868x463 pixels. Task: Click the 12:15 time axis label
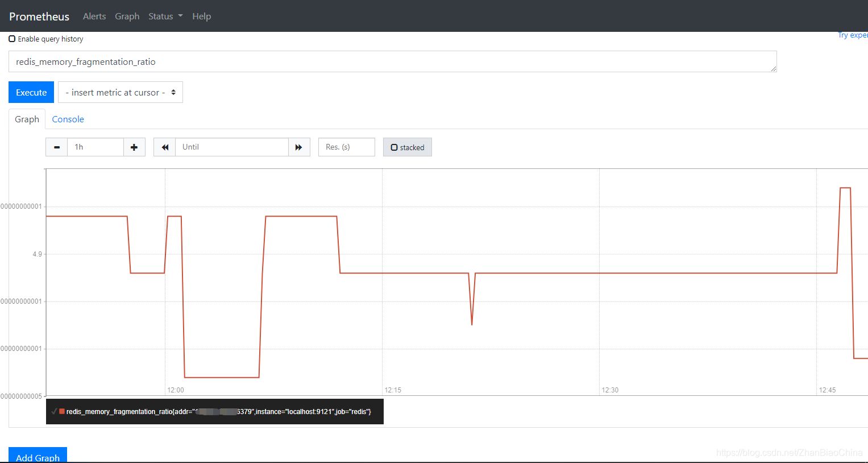[393, 390]
